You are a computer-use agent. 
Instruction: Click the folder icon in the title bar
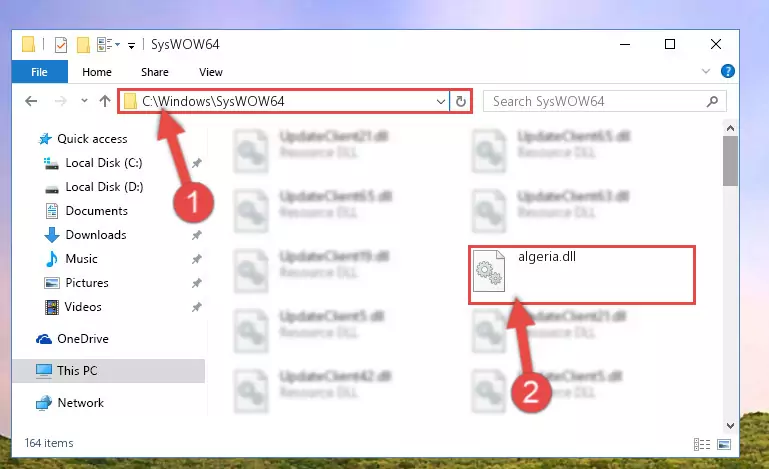pyautogui.click(x=28, y=45)
